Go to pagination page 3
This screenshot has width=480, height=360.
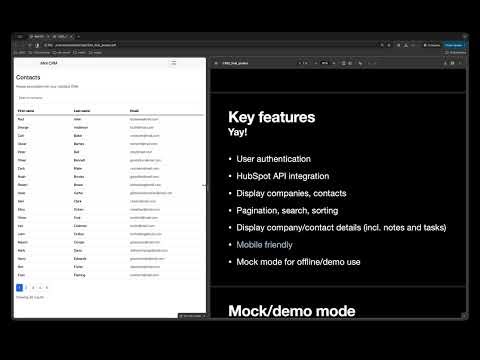(x=33, y=287)
